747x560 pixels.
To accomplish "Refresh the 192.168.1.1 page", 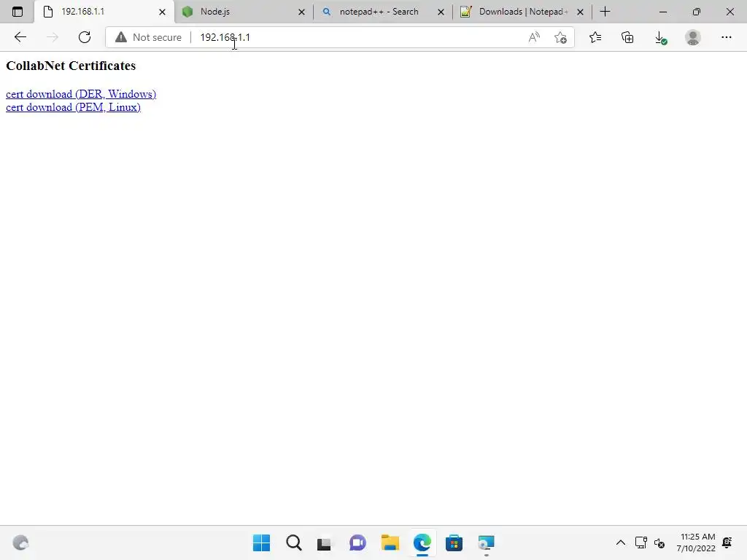I will pos(85,37).
